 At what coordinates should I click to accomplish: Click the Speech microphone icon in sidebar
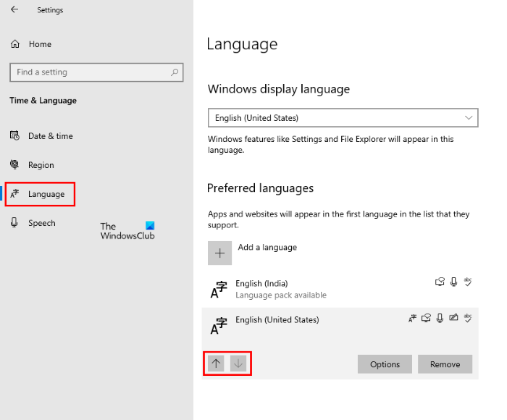click(x=14, y=223)
